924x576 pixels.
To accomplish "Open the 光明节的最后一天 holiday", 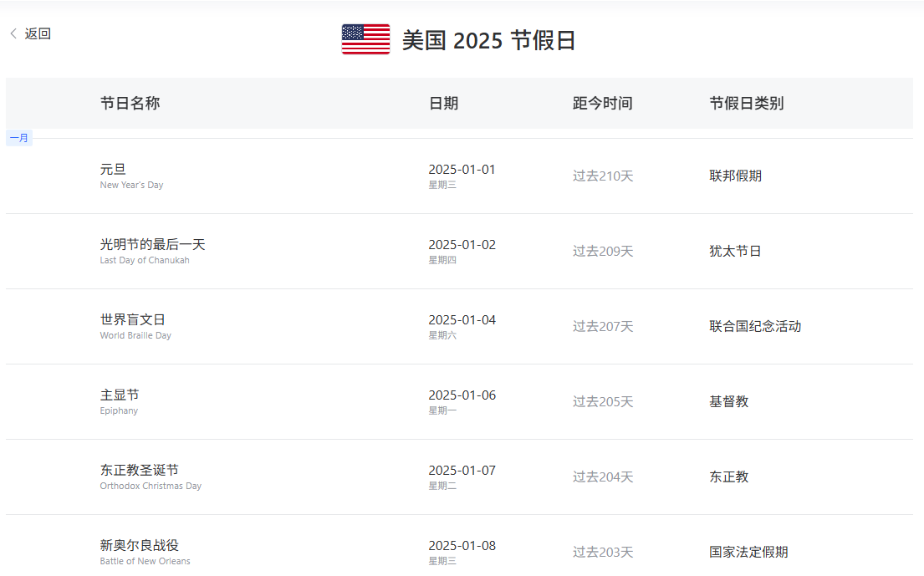I will coord(153,244).
